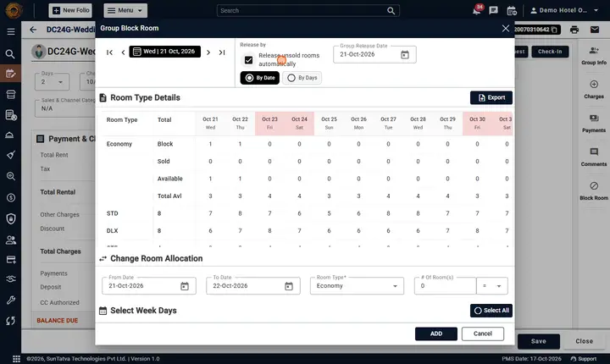Open the housekeeping broom icon in sidebar
The height and width of the screenshot is (364, 610).
pos(10,155)
